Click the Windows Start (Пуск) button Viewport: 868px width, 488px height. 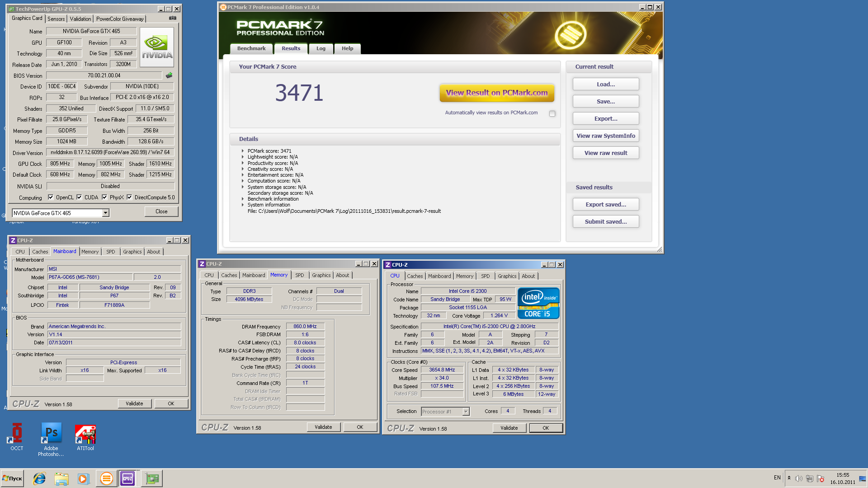click(13, 478)
